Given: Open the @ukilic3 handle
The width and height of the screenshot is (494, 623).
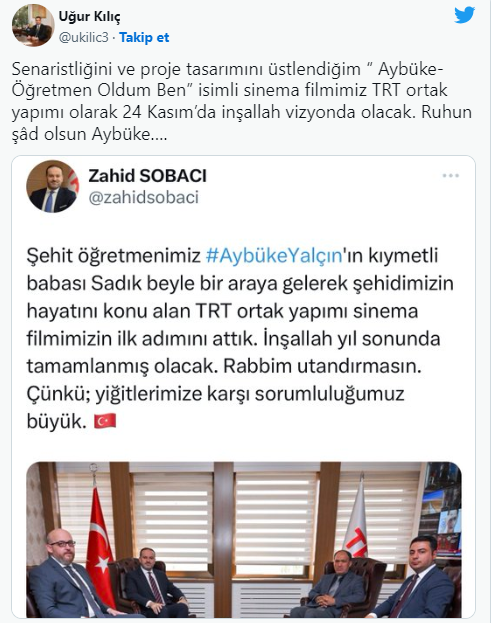Looking at the screenshot, I should [x=83, y=38].
